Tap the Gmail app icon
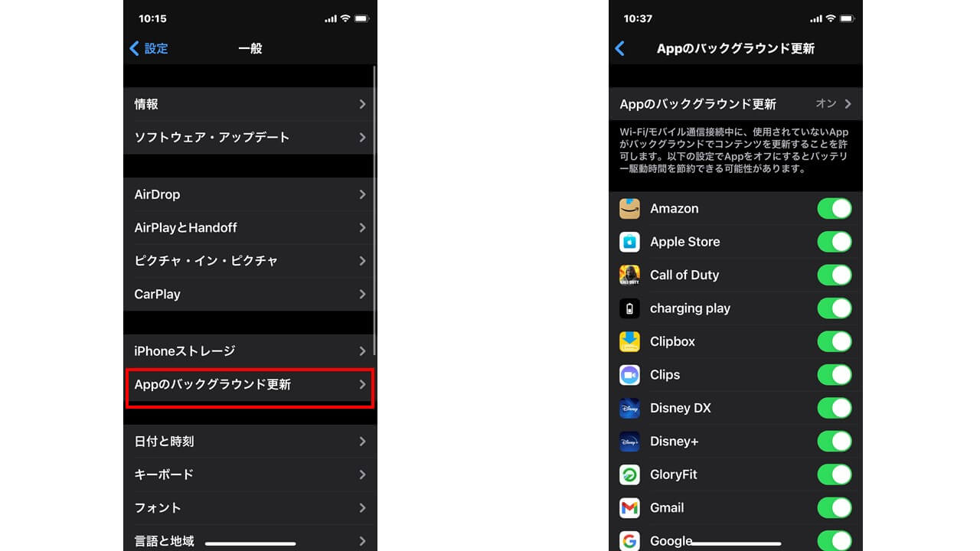This screenshot has height=551, width=980. point(629,508)
